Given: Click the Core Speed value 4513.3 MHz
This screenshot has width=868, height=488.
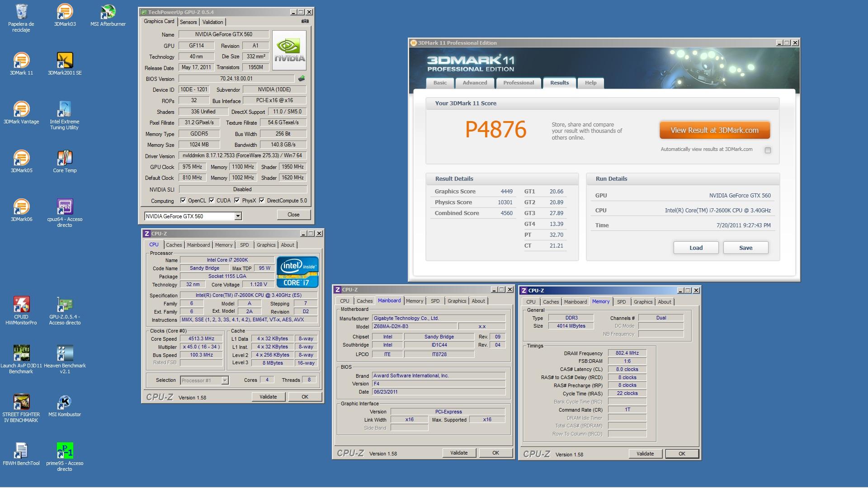Looking at the screenshot, I should [x=201, y=338].
